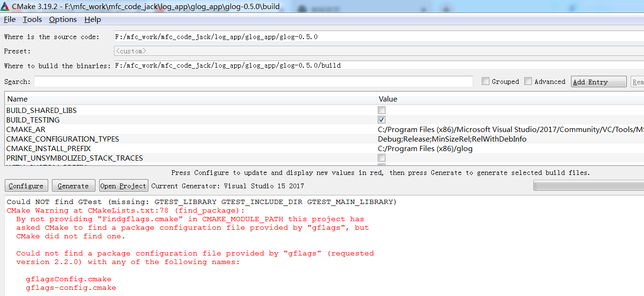Toggle the Grouped view checkbox
Viewport: 644px width, 296px height.
485,81
